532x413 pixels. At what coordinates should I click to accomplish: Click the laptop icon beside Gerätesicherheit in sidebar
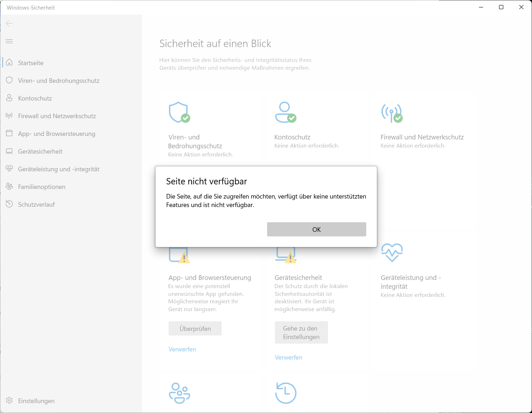coord(10,151)
